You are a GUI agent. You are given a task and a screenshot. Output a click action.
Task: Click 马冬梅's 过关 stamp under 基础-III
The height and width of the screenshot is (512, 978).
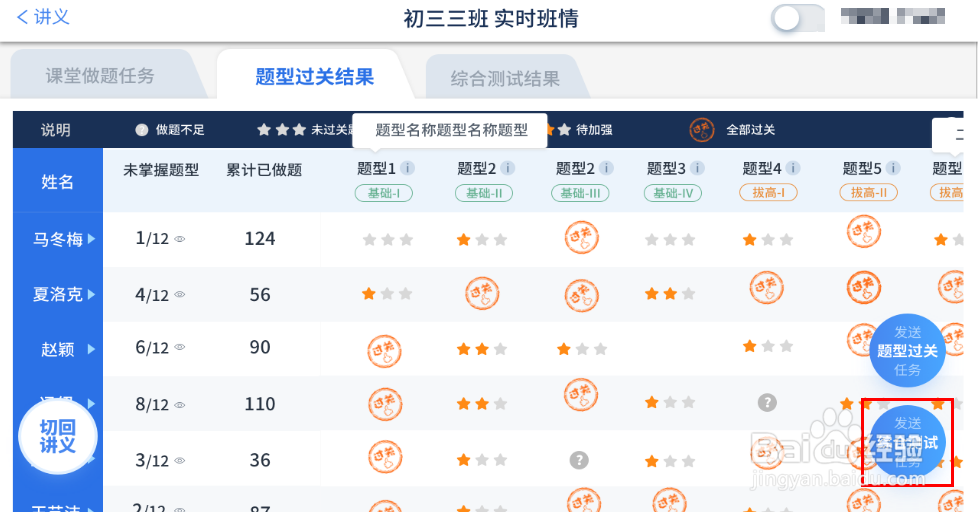click(581, 239)
